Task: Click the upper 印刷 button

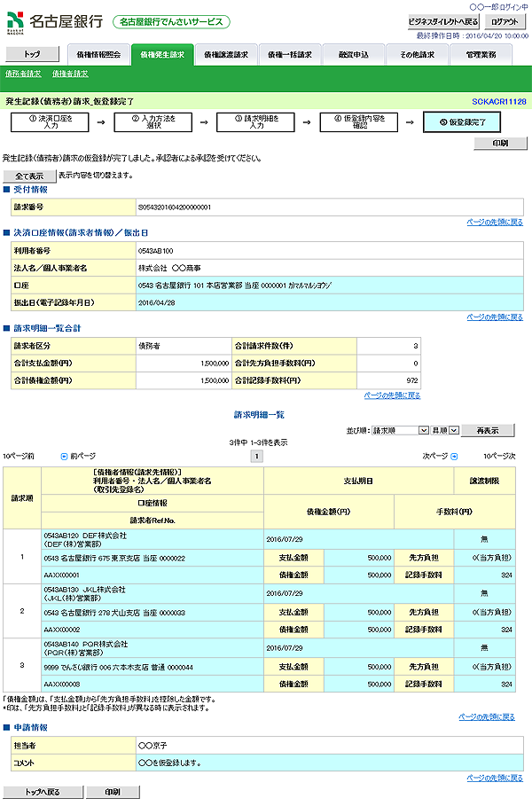Action: (x=500, y=144)
